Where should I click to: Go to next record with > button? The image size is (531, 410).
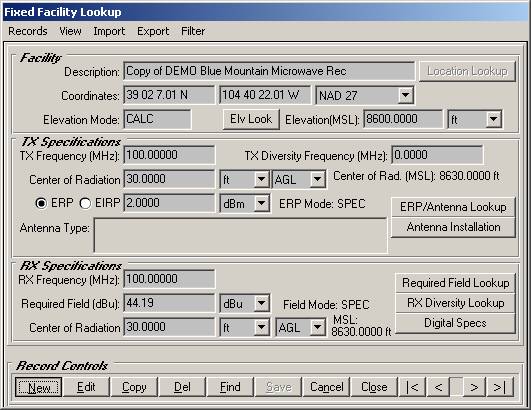coord(474,387)
